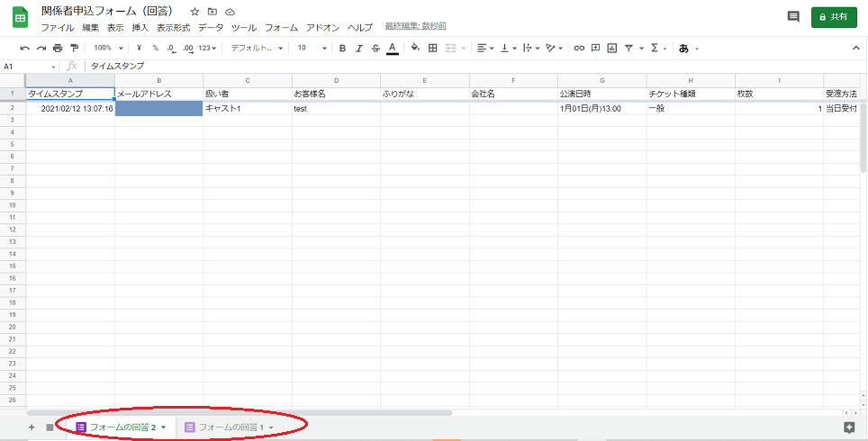Image resolution: width=868 pixels, height=441 pixels.
Task: Open the 挿入 menu
Action: click(140, 27)
